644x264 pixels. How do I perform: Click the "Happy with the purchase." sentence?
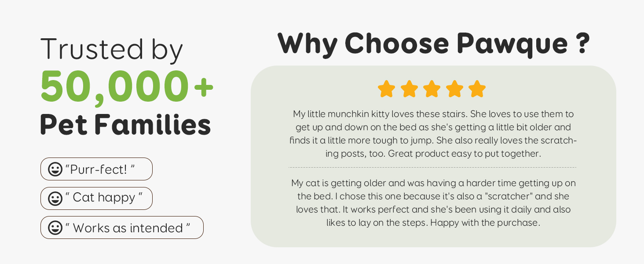tap(485, 223)
